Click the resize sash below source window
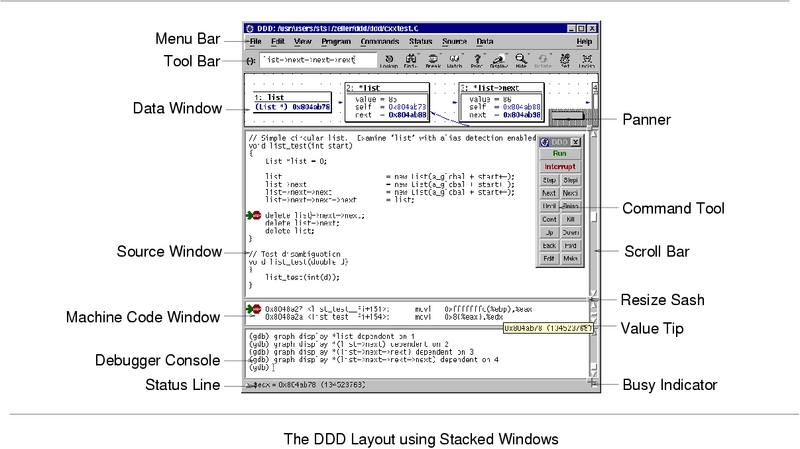 593,300
